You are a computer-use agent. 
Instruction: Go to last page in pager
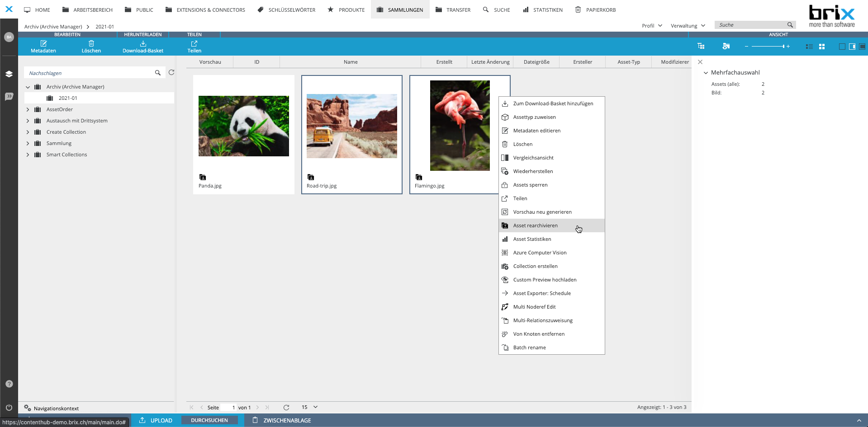(267, 407)
